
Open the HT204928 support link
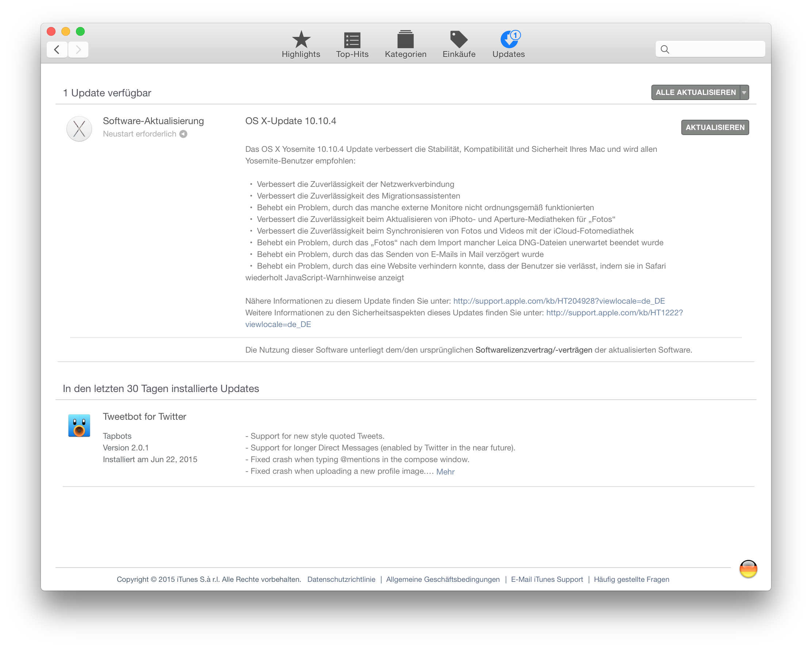pyautogui.click(x=559, y=301)
